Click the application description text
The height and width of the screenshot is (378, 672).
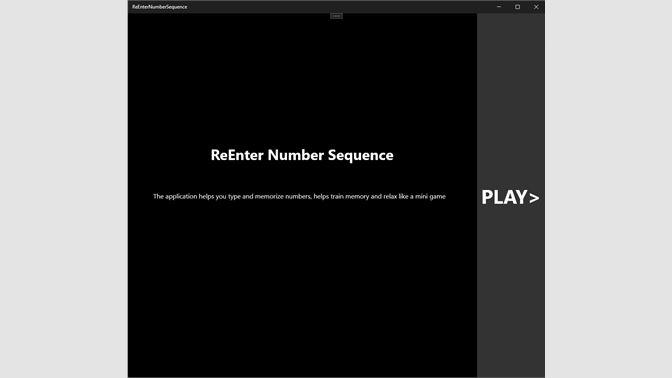[299, 196]
